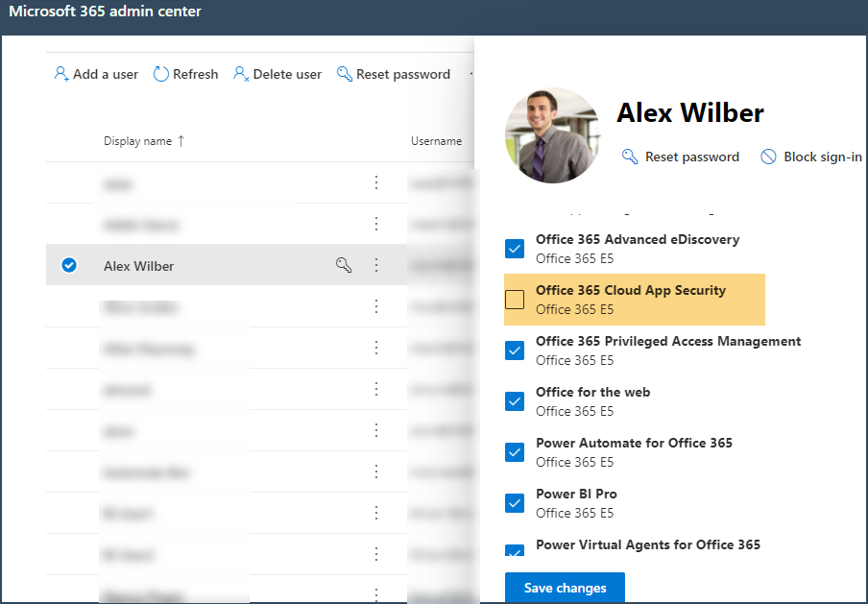The height and width of the screenshot is (604, 868).
Task: Click the key icon beside Alex Wilber's photo
Action: (x=630, y=157)
